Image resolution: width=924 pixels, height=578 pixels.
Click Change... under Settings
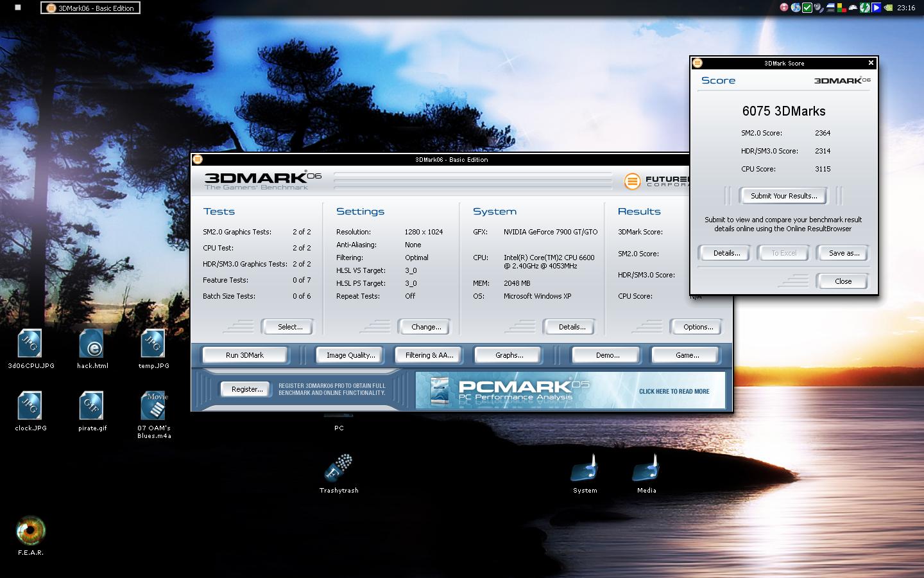(424, 327)
